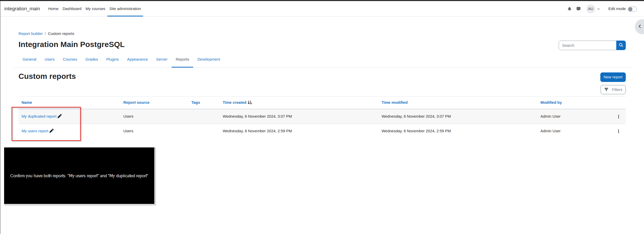
Task: Switch to the Server tab
Action: click(x=162, y=59)
